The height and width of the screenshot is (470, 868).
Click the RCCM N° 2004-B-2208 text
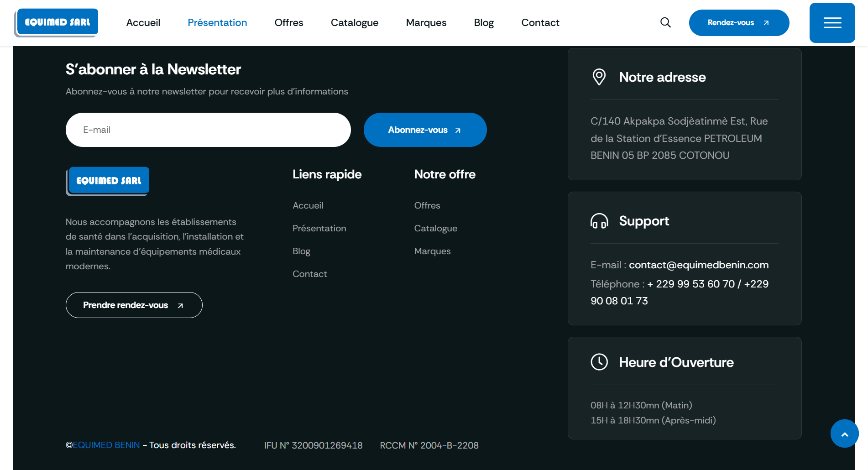[429, 445]
